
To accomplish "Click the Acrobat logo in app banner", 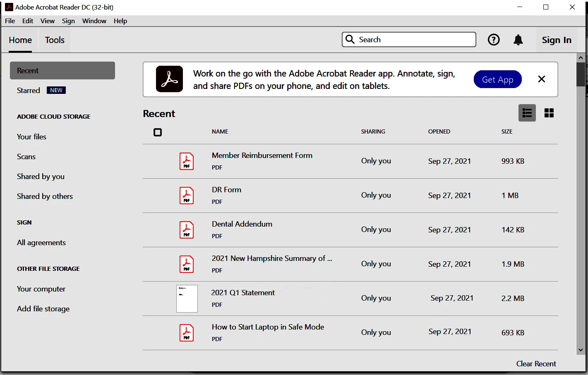I will 169,79.
